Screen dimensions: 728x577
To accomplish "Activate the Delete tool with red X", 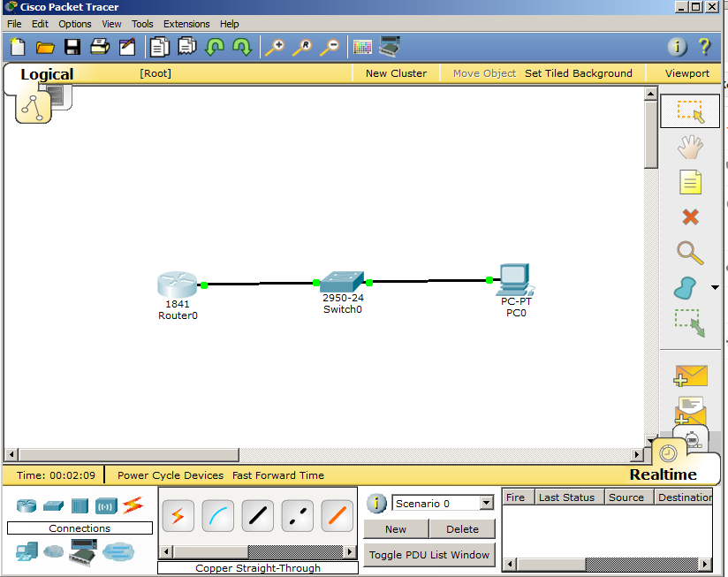I will 690,217.
